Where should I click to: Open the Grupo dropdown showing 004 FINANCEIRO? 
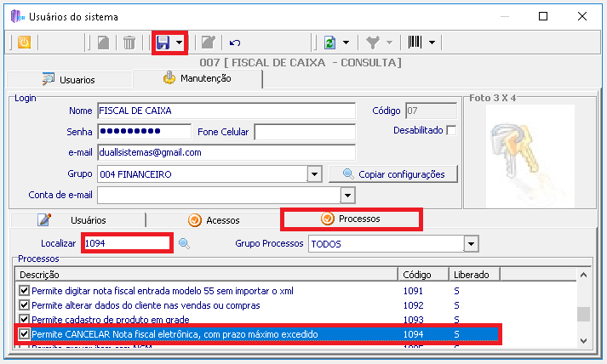(x=314, y=174)
